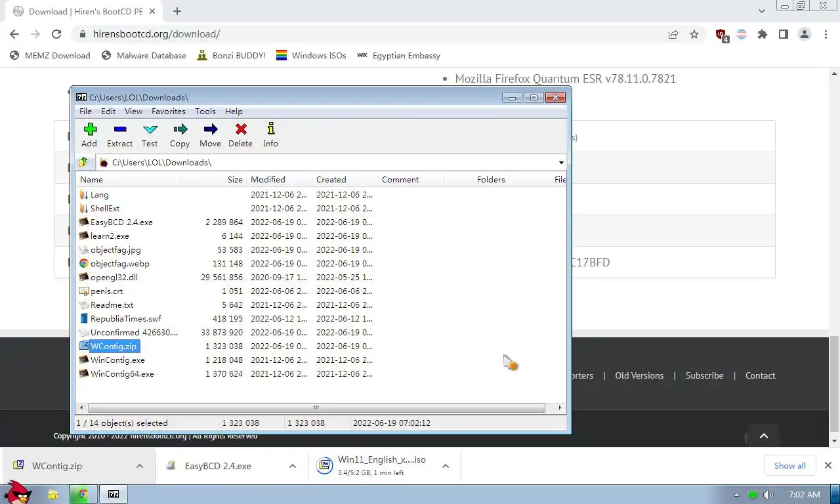840x504 pixels.
Task: Select the objectfag.webp Chrome file icon
Action: [x=83, y=263]
